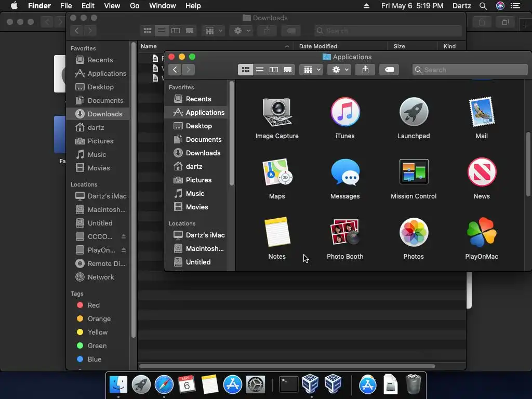
Task: Select Music in Applications window sidebar
Action: (197, 193)
